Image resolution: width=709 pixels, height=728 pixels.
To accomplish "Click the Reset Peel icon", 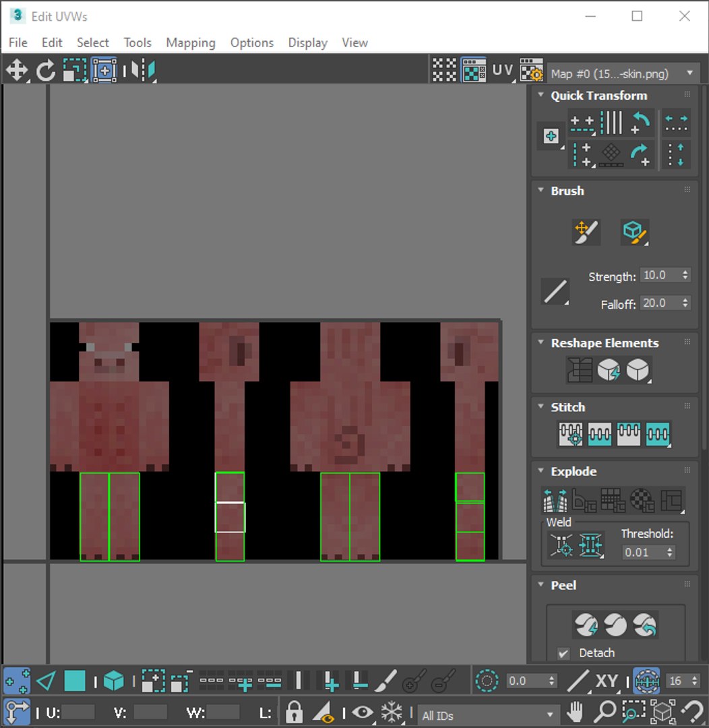I will point(644,625).
